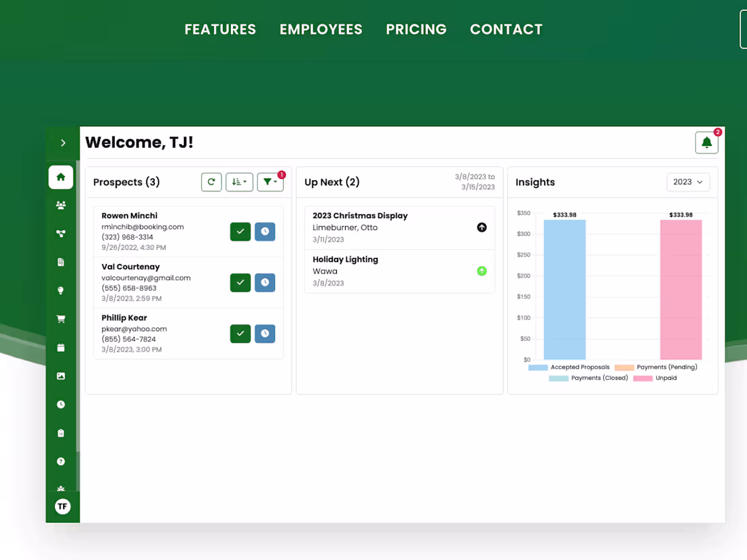Toggle Accepted Proposals legend swatch
This screenshot has height=560, width=747.
click(538, 367)
